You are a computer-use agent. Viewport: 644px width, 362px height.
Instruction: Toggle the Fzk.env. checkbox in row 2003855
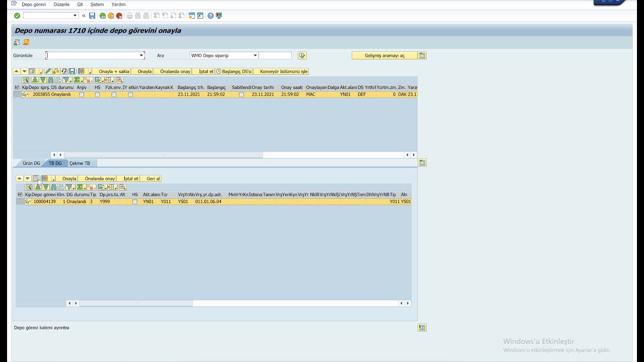coord(114,95)
